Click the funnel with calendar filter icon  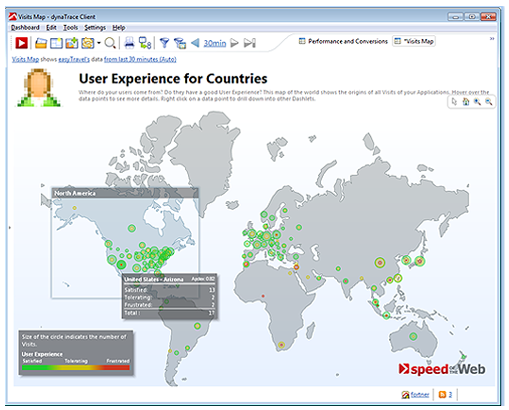point(180,43)
